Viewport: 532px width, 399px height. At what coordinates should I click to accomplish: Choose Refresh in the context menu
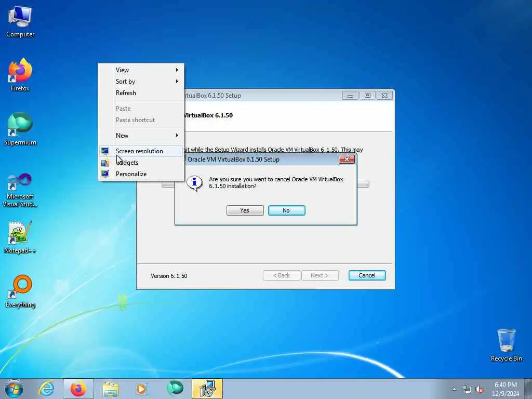(141, 93)
